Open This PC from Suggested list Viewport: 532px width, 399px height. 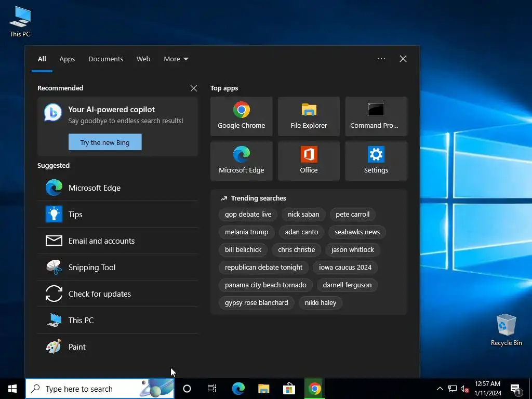pos(118,320)
